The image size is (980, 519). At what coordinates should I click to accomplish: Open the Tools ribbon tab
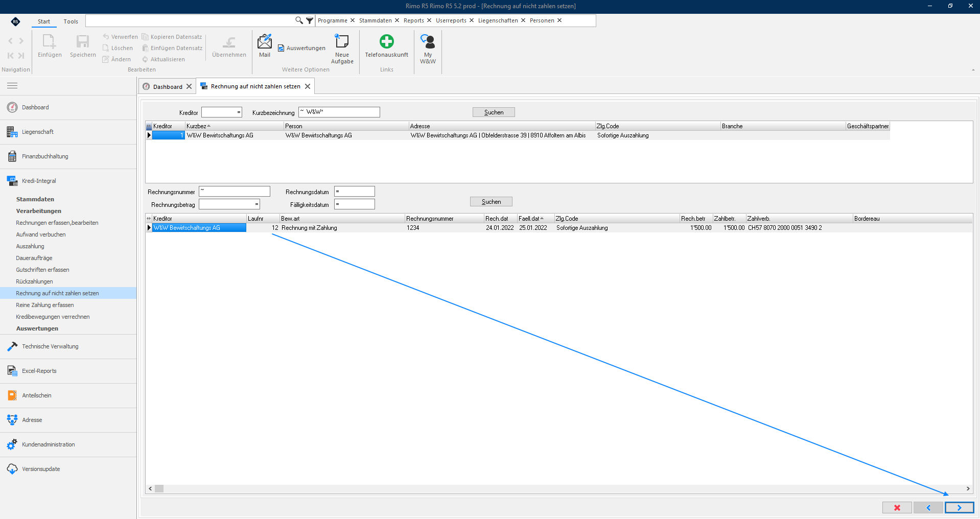click(71, 21)
